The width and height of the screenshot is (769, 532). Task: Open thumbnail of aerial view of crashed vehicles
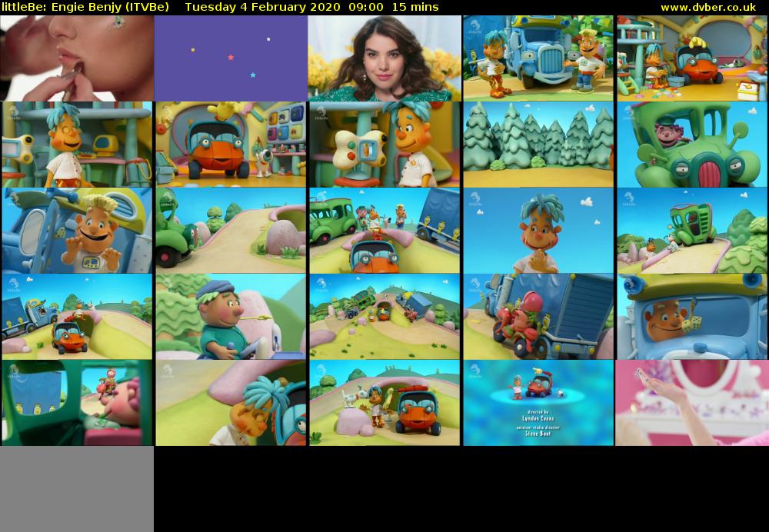pyautogui.click(x=384, y=317)
